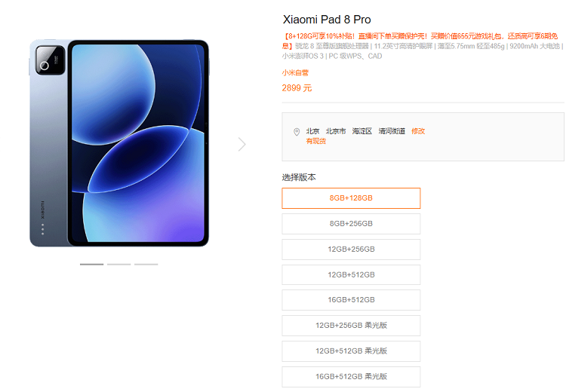The width and height of the screenshot is (566, 392).
Task: Jump to third image slide indicator
Action: (x=146, y=265)
